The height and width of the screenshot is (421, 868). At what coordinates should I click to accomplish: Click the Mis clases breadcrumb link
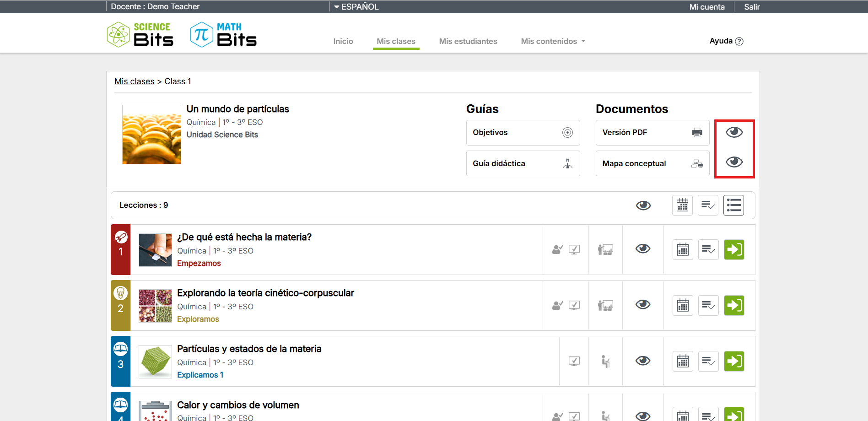134,81
